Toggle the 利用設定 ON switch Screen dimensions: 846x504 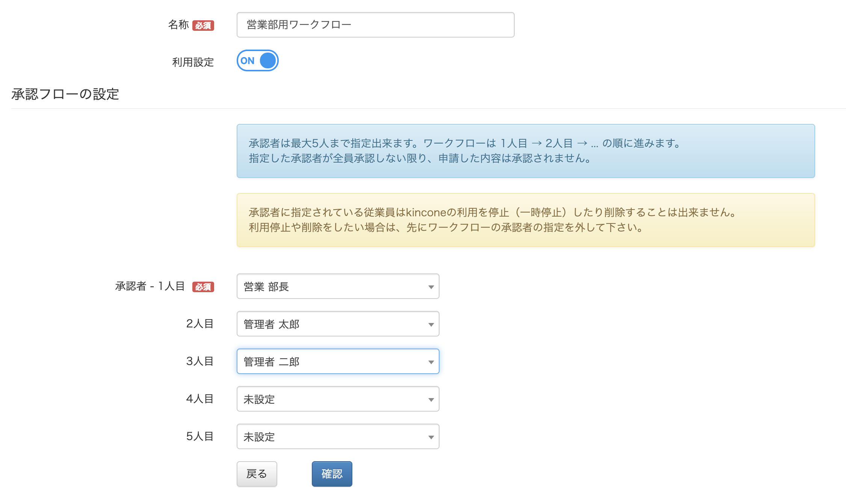tap(257, 60)
